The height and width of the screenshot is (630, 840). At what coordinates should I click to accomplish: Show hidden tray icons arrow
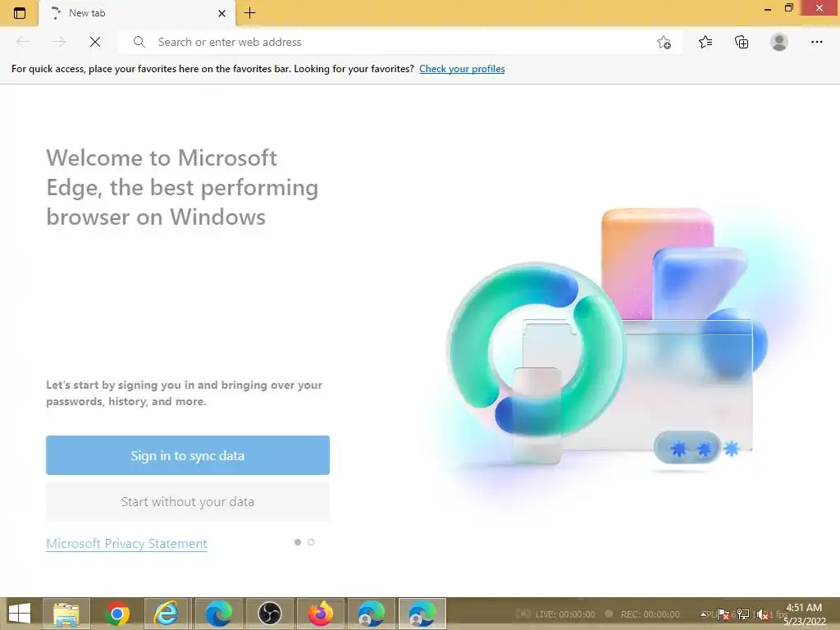pyautogui.click(x=705, y=614)
